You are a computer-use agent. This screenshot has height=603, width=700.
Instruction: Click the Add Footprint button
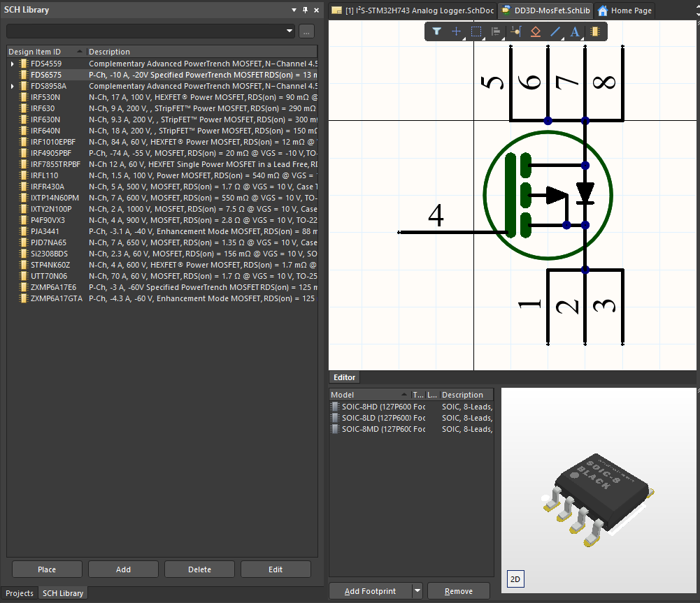(x=370, y=591)
